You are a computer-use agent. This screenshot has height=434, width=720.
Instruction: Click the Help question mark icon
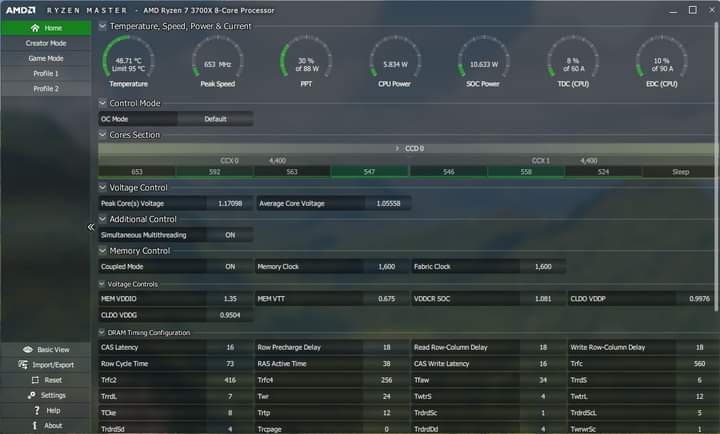(37, 410)
